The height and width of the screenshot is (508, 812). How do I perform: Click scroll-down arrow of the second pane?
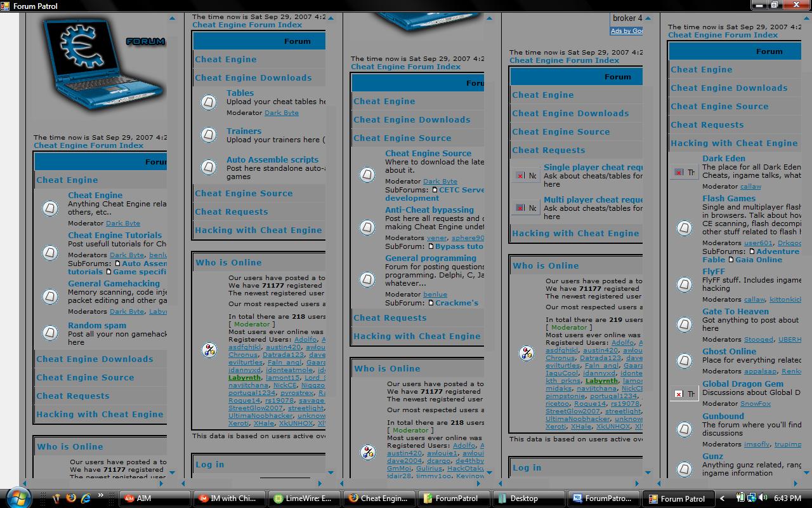point(331,472)
